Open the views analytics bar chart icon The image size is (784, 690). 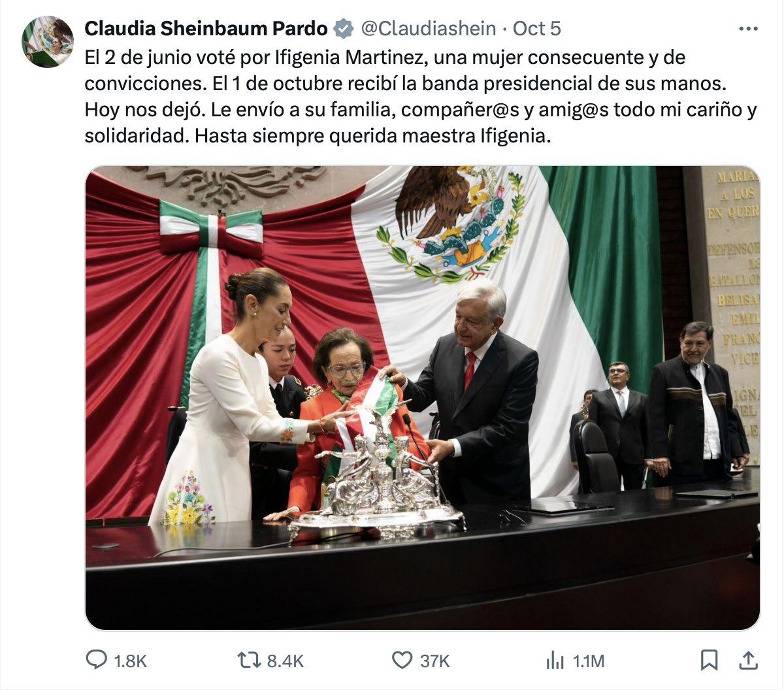coord(555,661)
